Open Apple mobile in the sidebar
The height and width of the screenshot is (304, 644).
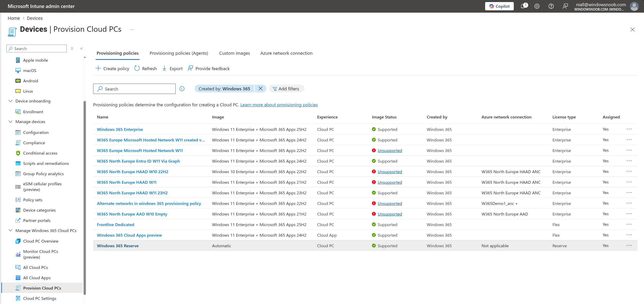[x=36, y=60]
